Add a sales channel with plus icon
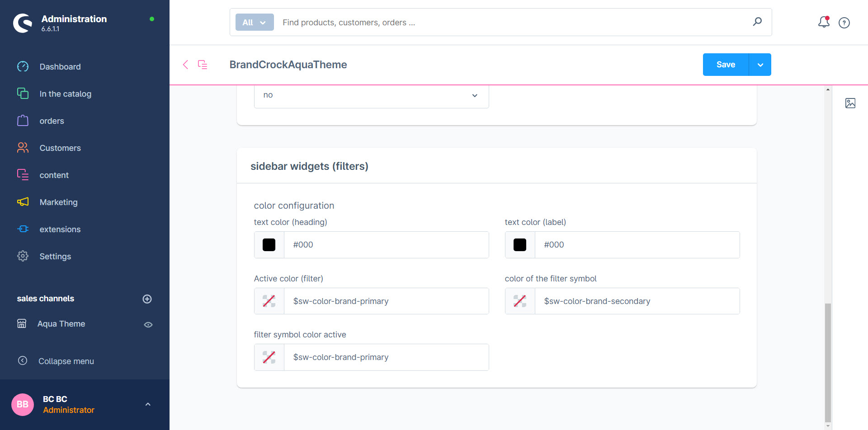 pyautogui.click(x=147, y=299)
